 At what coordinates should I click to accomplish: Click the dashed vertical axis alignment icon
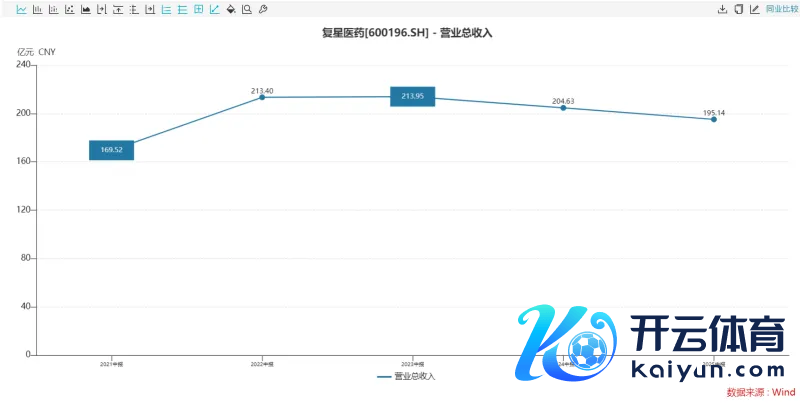134,9
